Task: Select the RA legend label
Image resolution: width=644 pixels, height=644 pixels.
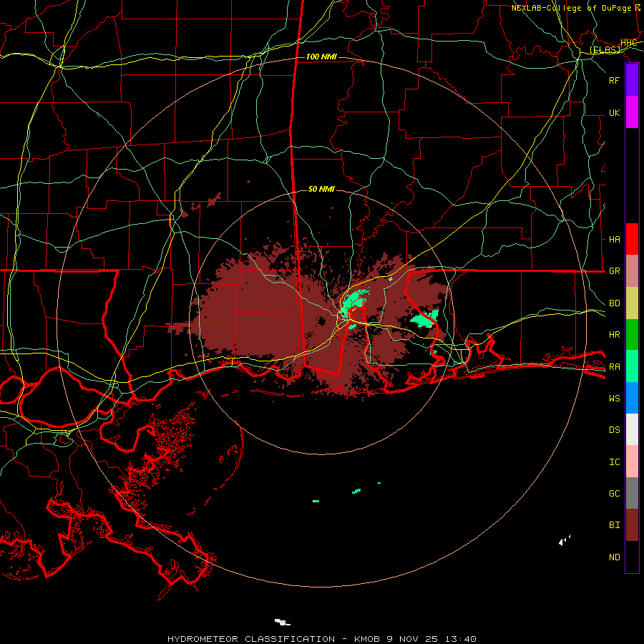Action: 614,367
